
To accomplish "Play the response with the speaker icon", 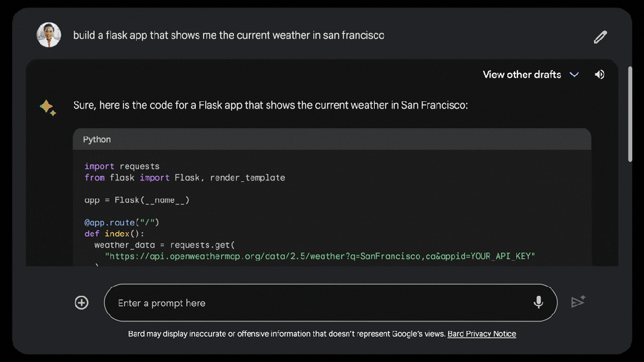I will tap(599, 75).
